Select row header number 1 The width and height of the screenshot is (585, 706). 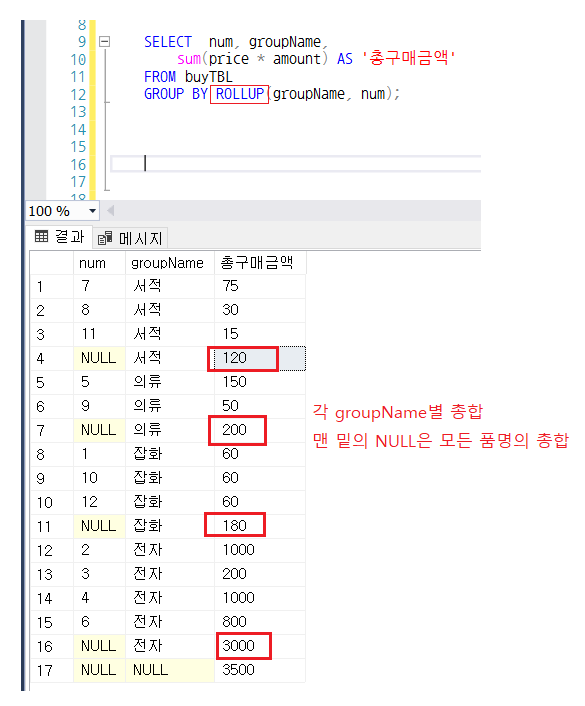[x=52, y=286]
